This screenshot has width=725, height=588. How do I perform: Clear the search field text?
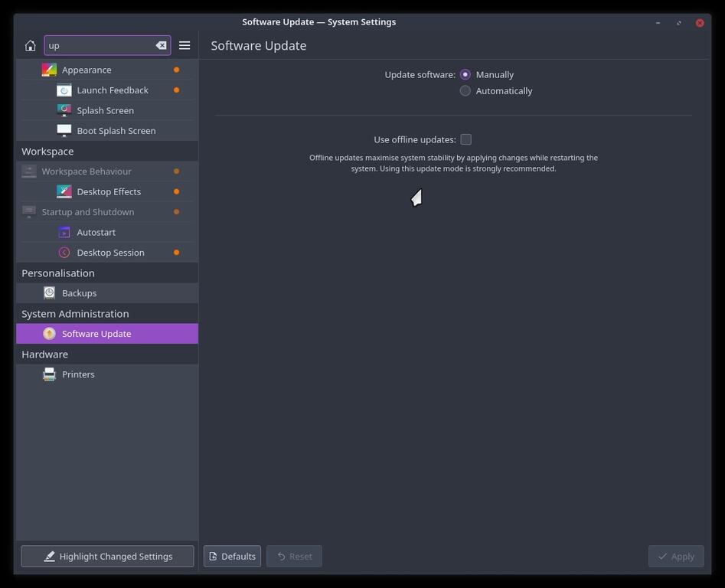(161, 46)
